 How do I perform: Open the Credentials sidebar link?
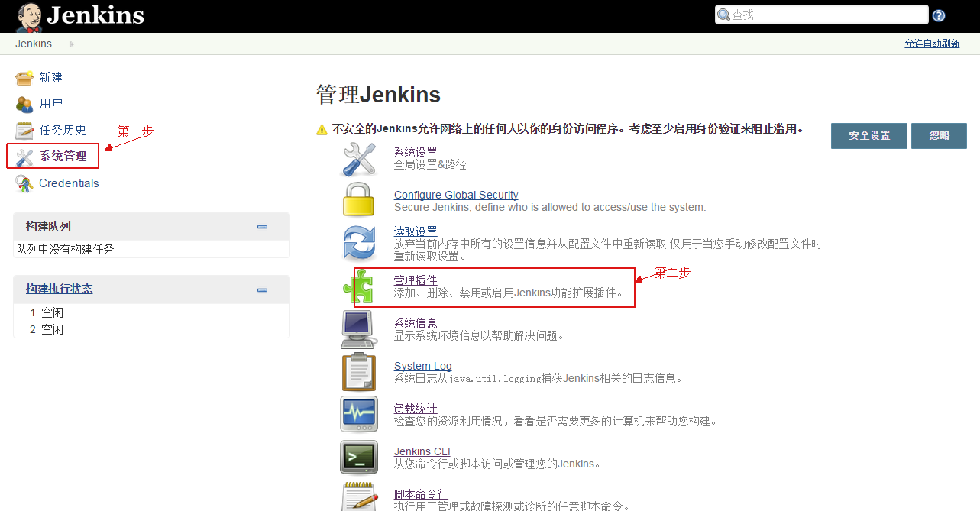69,183
